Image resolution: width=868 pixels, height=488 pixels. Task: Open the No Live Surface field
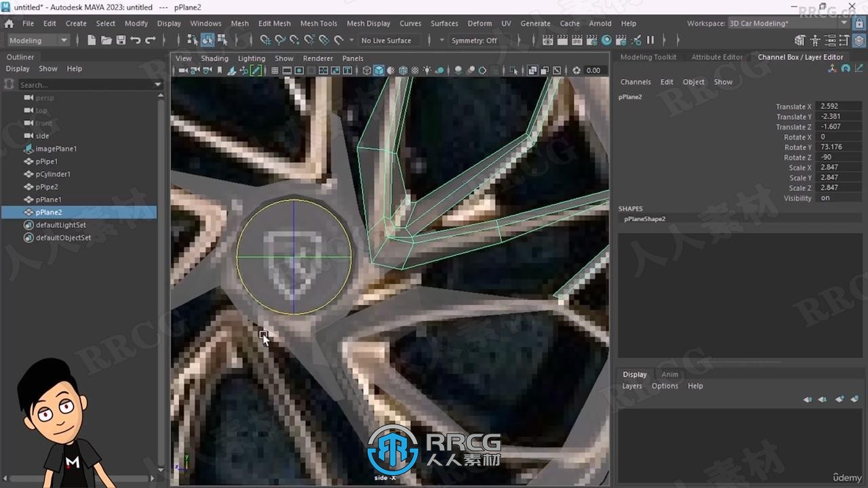389,40
